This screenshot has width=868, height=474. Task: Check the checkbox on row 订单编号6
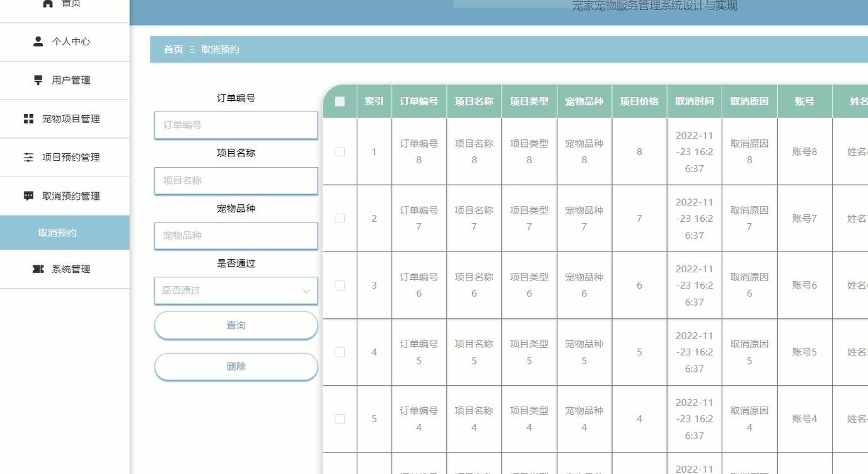340,285
